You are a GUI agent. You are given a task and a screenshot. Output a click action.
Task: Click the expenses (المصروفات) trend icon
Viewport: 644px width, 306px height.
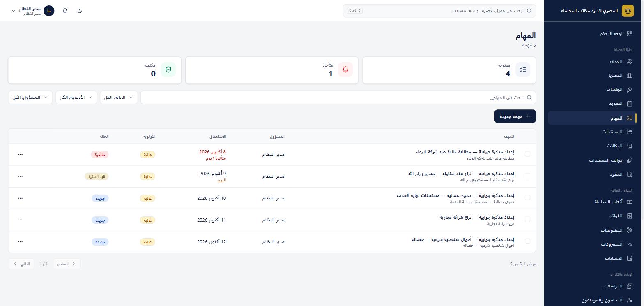click(629, 244)
